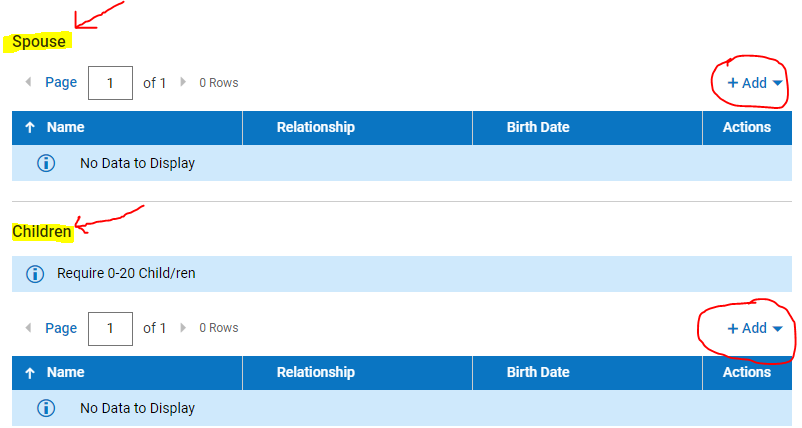The height and width of the screenshot is (428, 802).
Task: Sort Children table by Birth Date column
Action: 538,372
